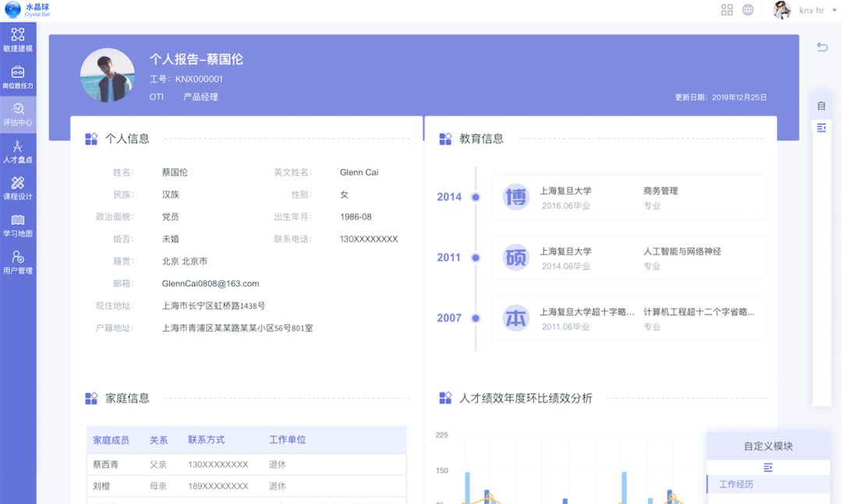Open the 博 doctorate education card
The height and width of the screenshot is (504, 842).
[628, 197]
